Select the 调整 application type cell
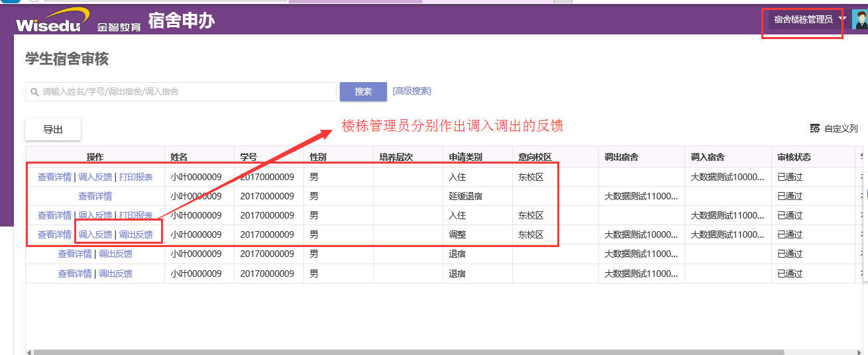Viewport: 868px width, 355px height. 457,234
